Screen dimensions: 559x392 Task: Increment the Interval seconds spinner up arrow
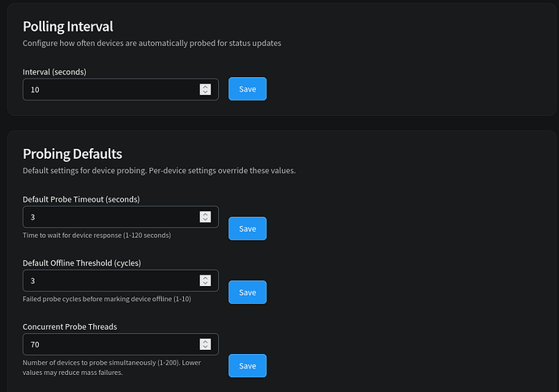[206, 86]
